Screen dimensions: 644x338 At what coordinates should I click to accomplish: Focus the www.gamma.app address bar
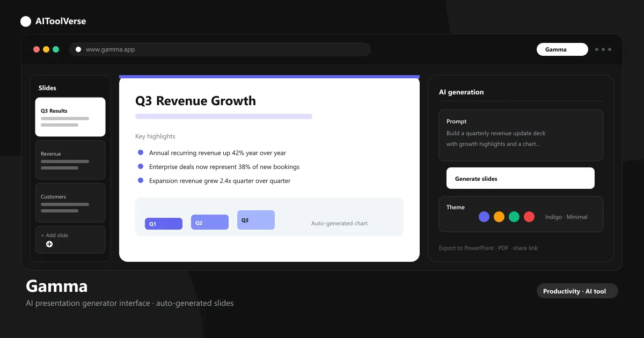point(220,49)
